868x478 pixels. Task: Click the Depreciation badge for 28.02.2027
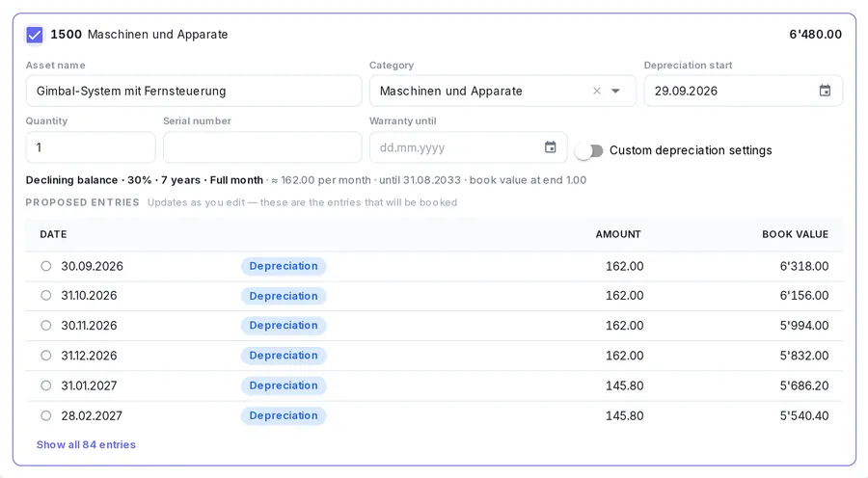(284, 415)
